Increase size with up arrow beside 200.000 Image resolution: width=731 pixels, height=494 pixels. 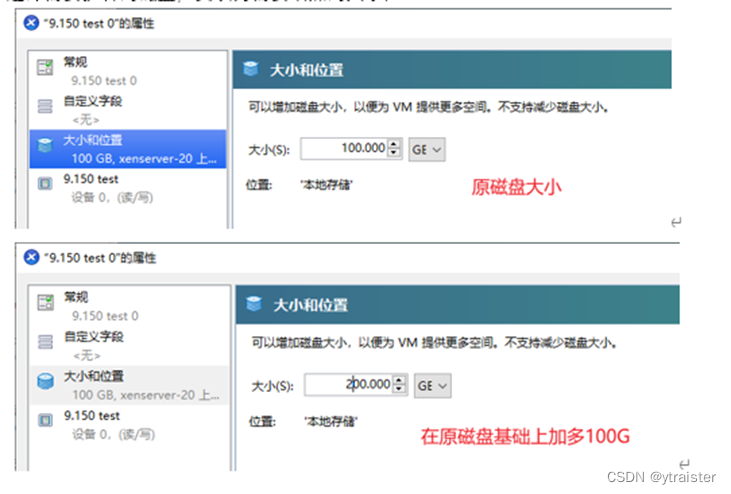pos(400,380)
